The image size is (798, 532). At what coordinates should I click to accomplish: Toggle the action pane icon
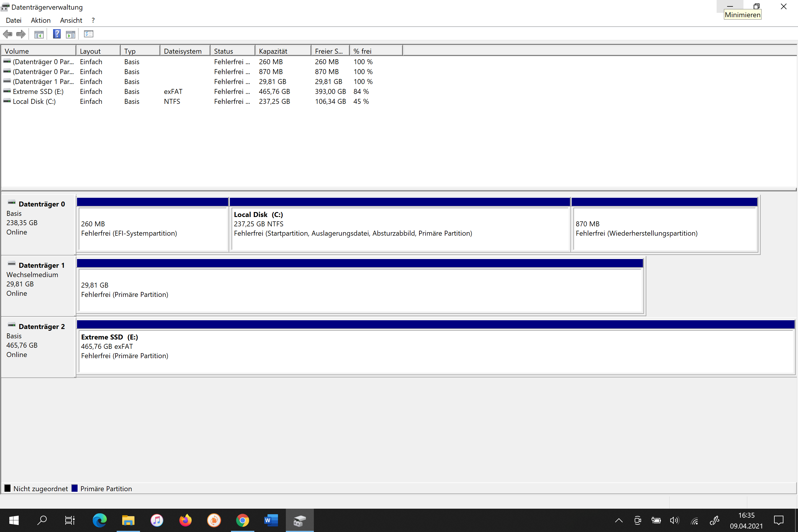click(x=71, y=34)
